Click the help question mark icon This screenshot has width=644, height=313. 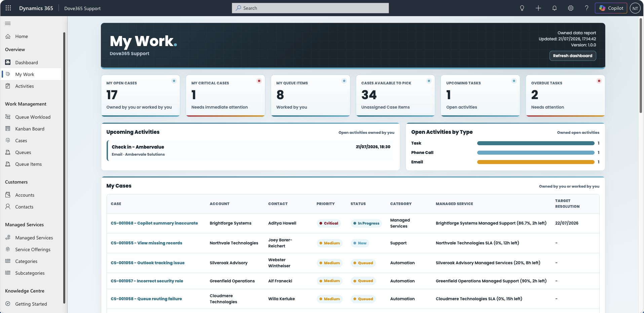coord(586,8)
